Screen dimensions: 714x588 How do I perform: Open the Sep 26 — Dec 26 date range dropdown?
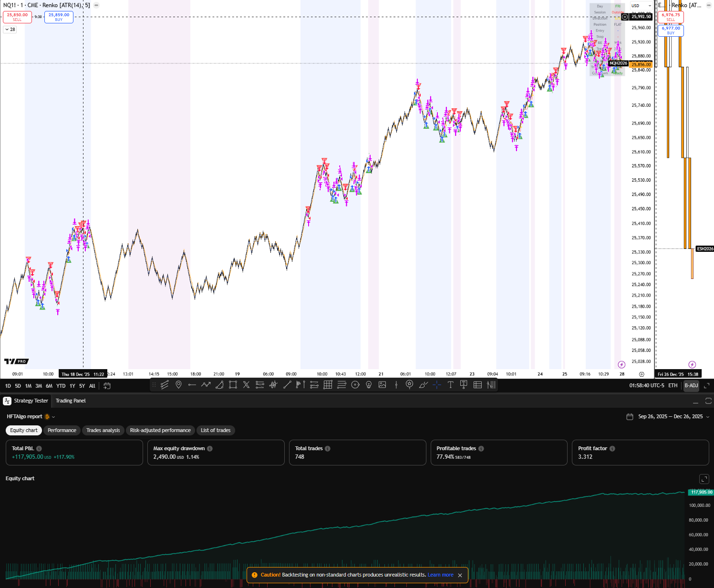coord(668,416)
